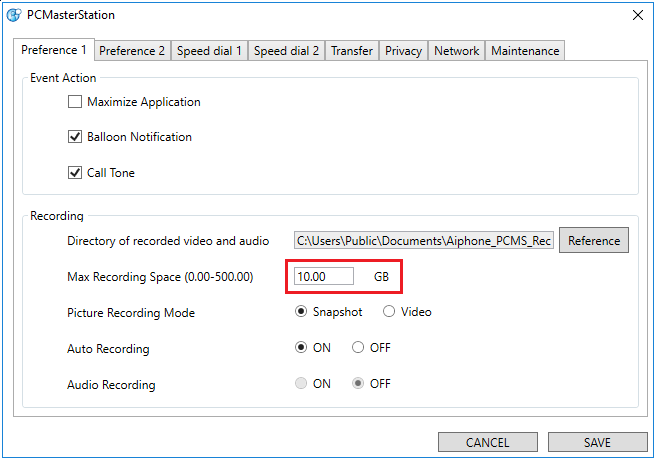The height and width of the screenshot is (458, 657).
Task: Go to the Speed dial 1 tab
Action: click(209, 51)
